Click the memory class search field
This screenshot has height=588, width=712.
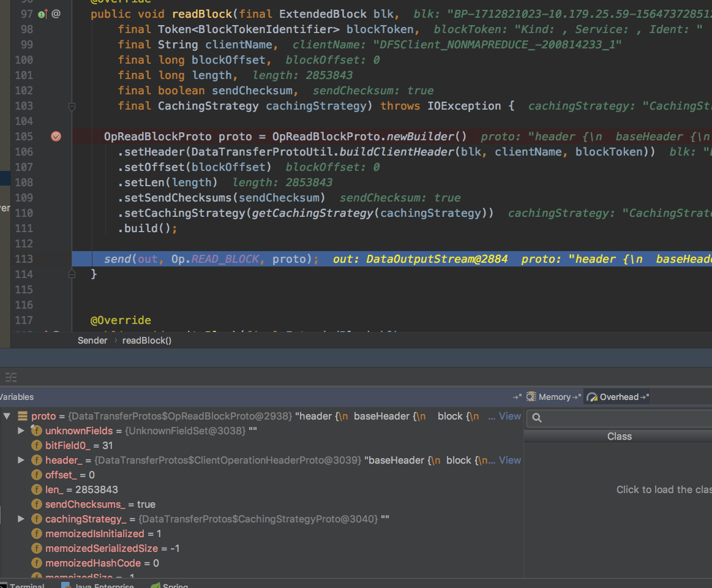click(x=620, y=418)
